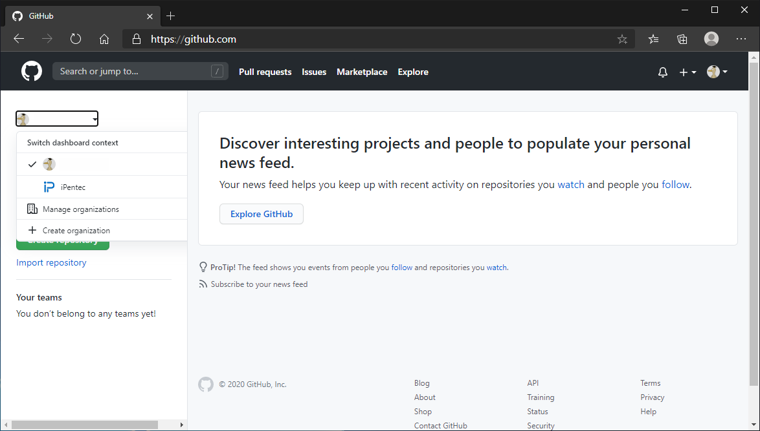The image size is (760, 431).
Task: Open the Shop footer link
Action: point(423,411)
